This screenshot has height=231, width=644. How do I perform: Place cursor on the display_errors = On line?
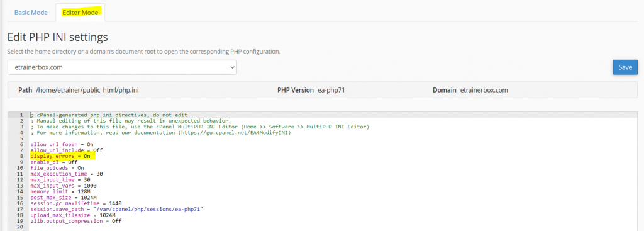click(x=60, y=156)
